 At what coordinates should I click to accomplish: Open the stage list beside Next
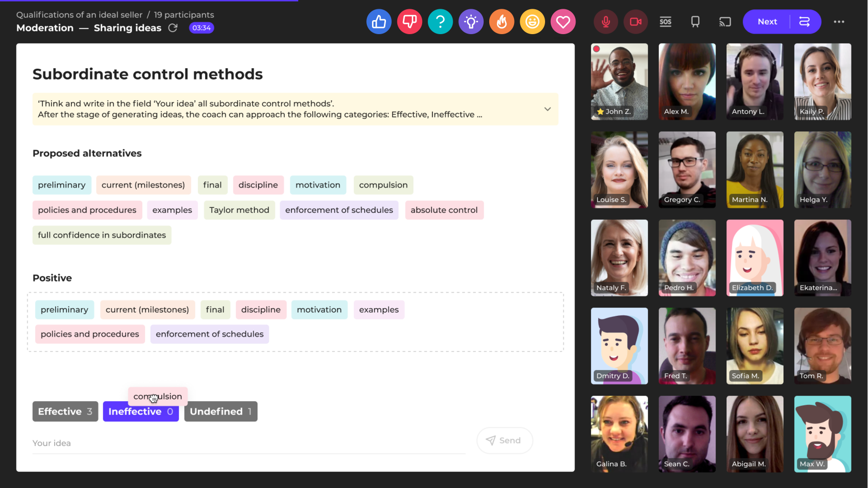(804, 22)
